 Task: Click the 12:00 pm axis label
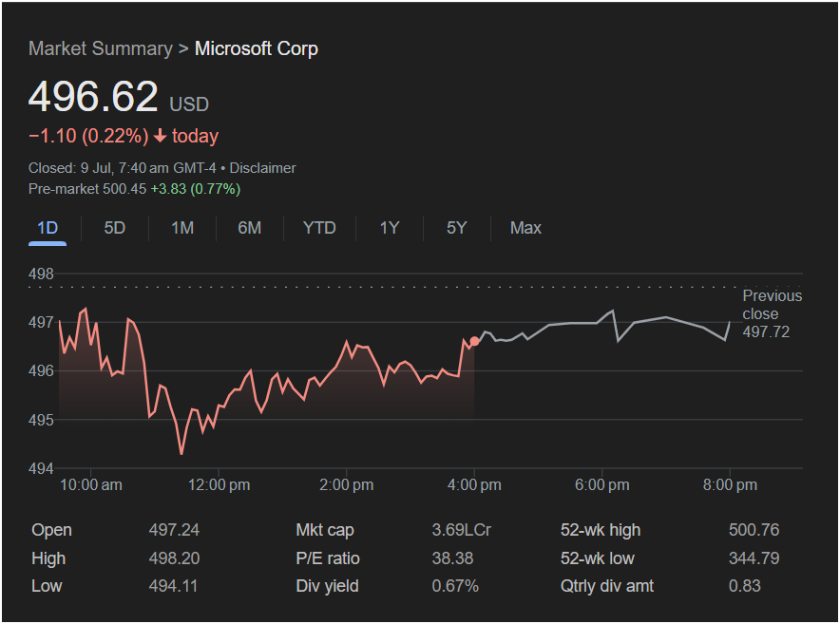219,485
